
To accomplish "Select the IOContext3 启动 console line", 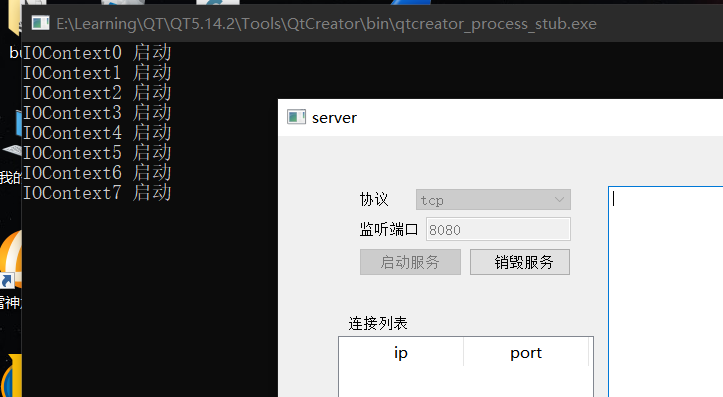I will click(x=97, y=113).
